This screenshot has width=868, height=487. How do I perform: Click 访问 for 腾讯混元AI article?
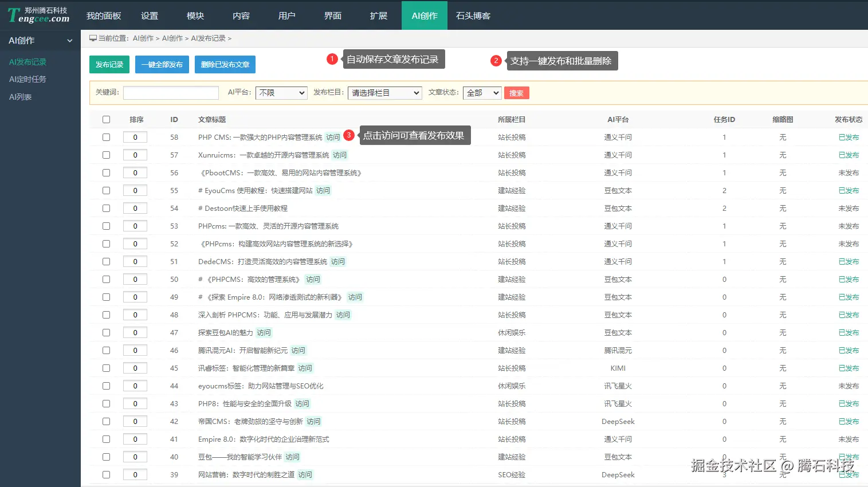pos(299,351)
